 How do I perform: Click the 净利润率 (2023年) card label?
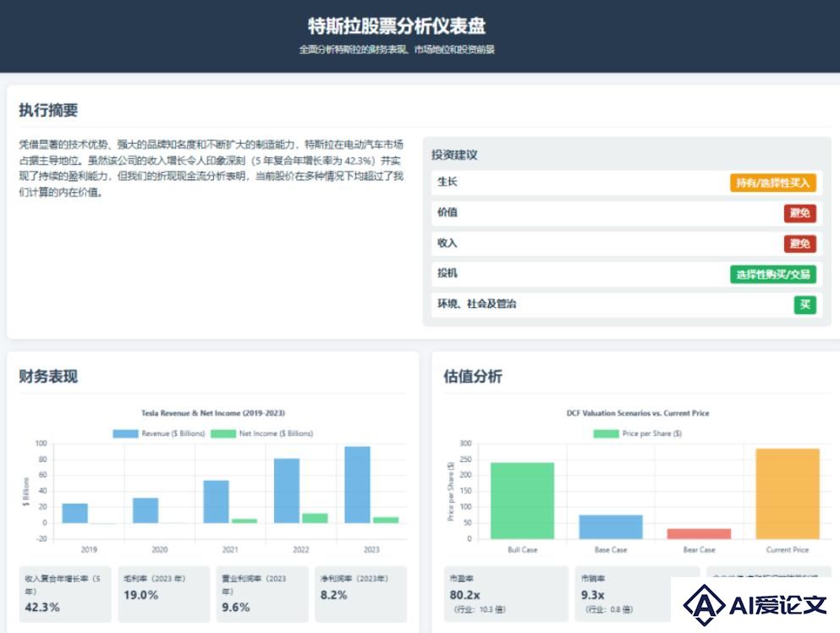point(354,579)
